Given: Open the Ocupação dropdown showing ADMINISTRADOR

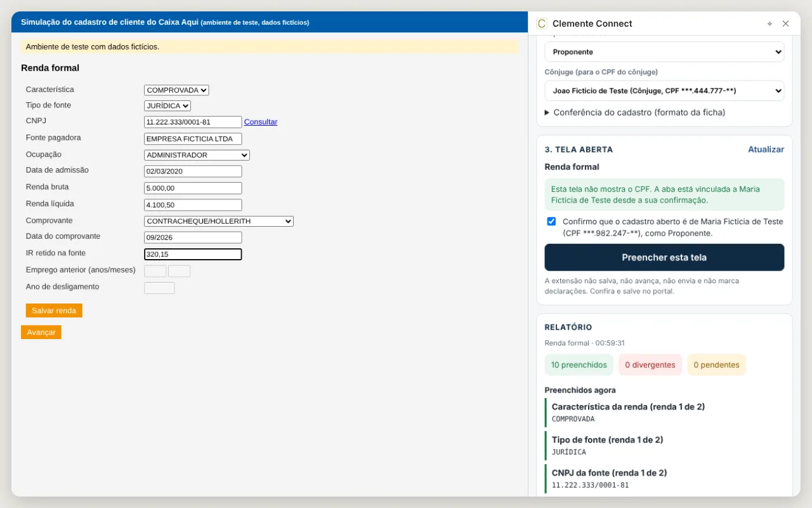Looking at the screenshot, I should 197,155.
